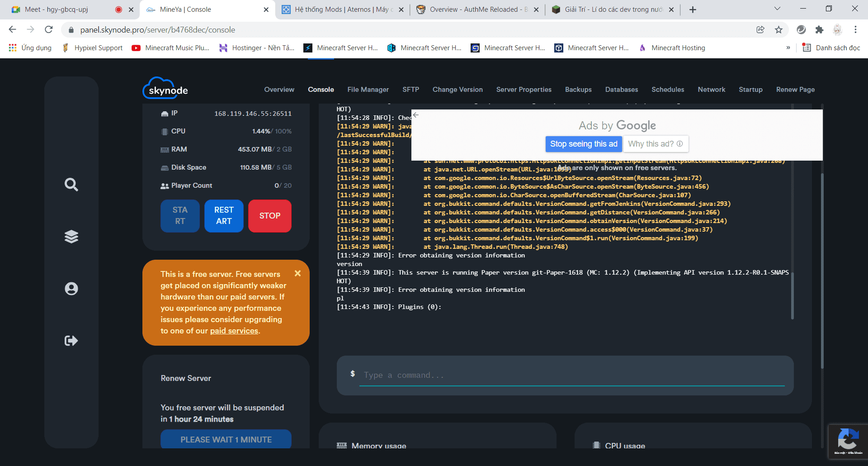868x466 pixels.
Task: Click the search icon in left sidebar
Action: (71, 185)
